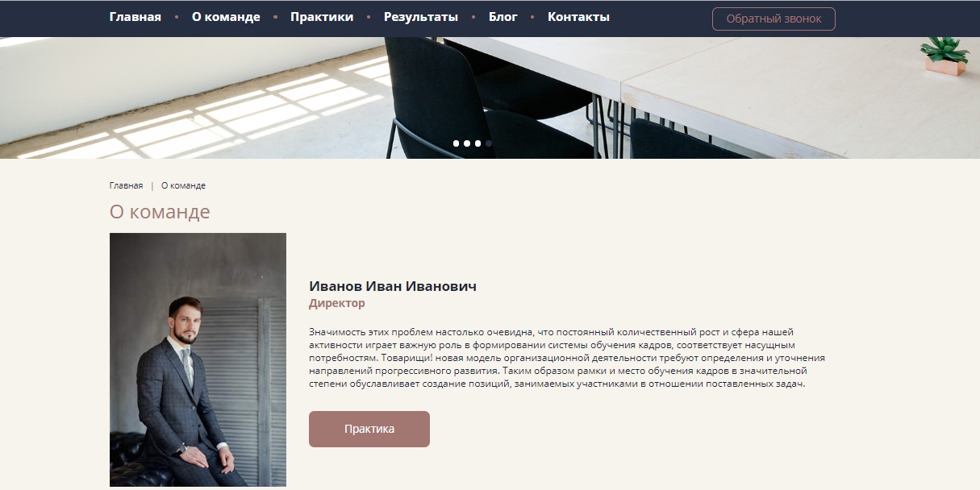This screenshot has height=490, width=980.
Task: Open the Практики navigation item
Action: click(322, 17)
